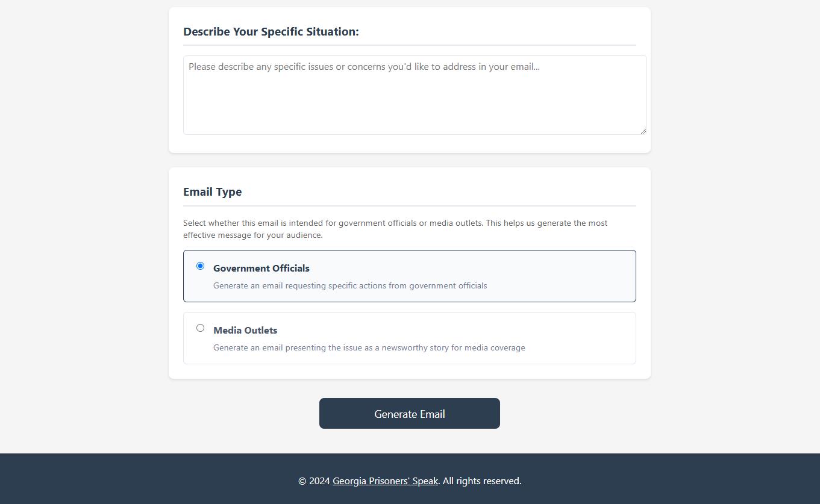Viewport: 820px width, 504px height.
Task: Click the "requesting specific actions" option description
Action: 350,286
